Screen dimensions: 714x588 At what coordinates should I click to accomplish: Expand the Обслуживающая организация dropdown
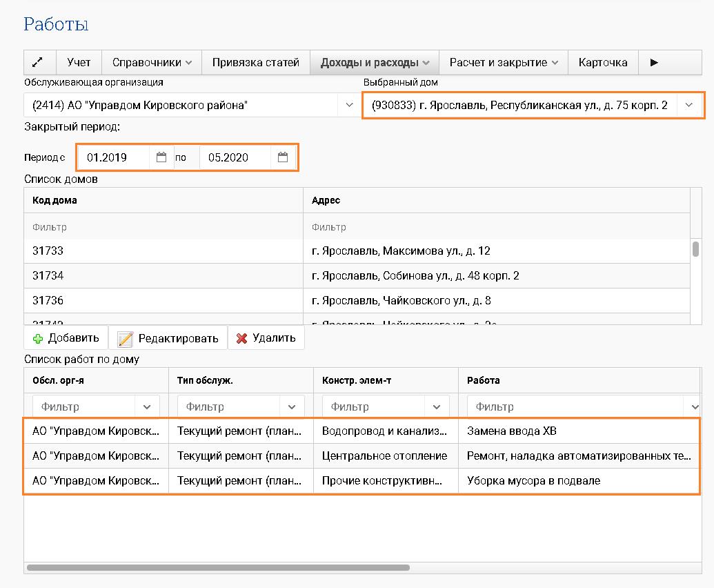348,106
